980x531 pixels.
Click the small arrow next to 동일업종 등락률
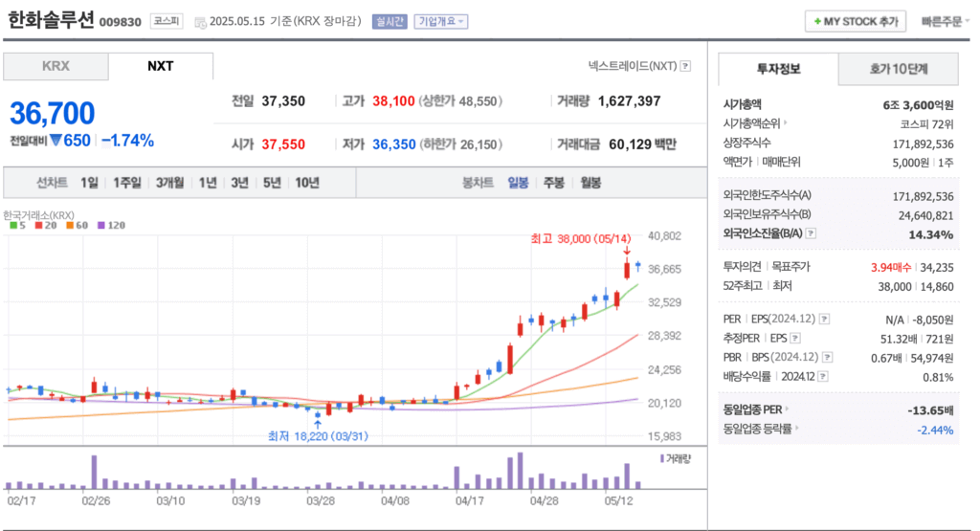pos(797,429)
